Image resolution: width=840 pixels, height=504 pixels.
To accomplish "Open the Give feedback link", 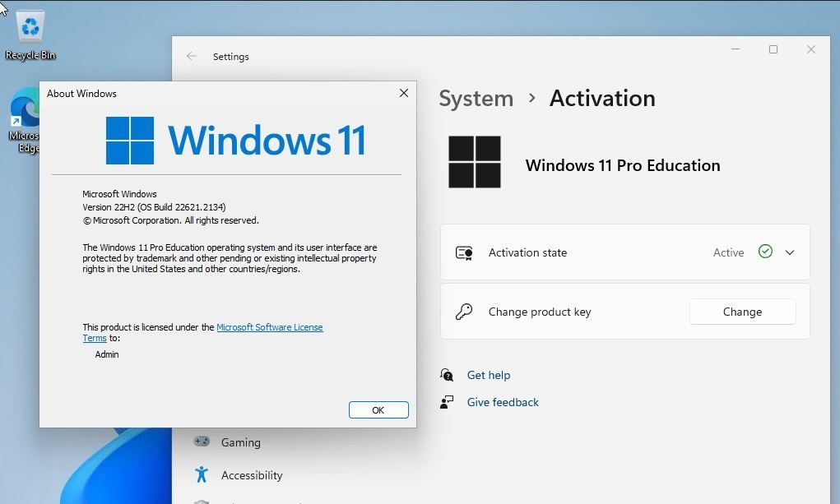I will (x=503, y=402).
